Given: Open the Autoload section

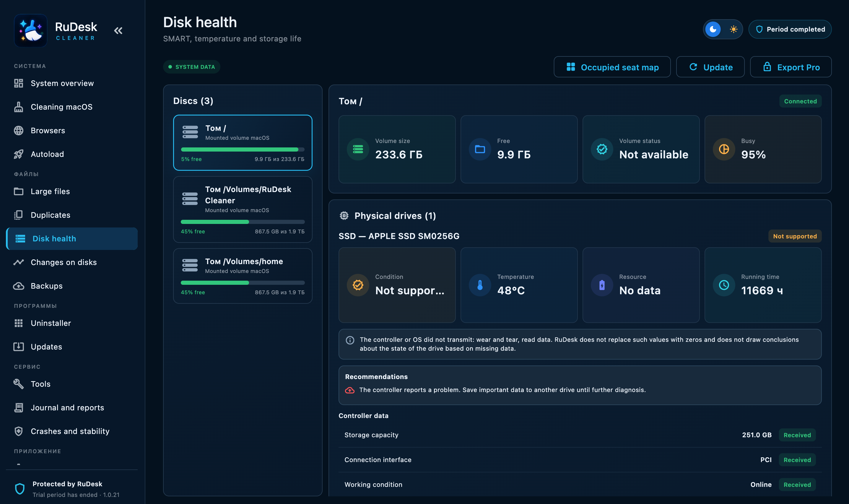Looking at the screenshot, I should pyautogui.click(x=72, y=154).
